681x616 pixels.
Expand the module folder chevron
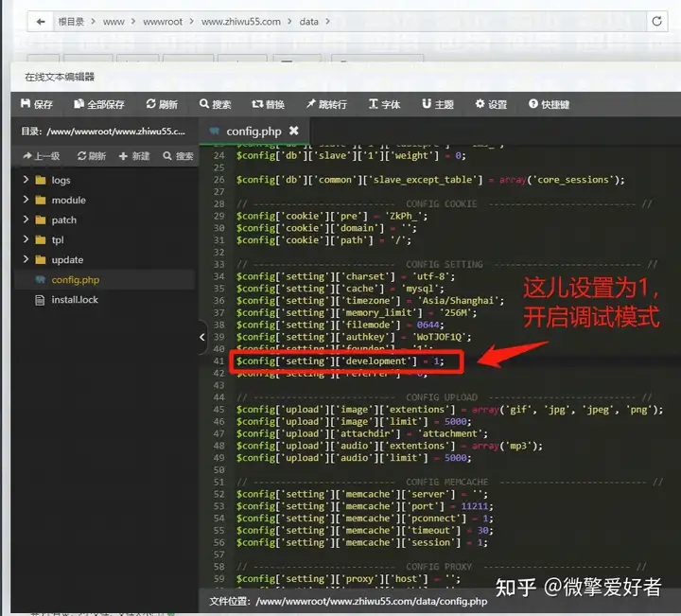[26, 200]
